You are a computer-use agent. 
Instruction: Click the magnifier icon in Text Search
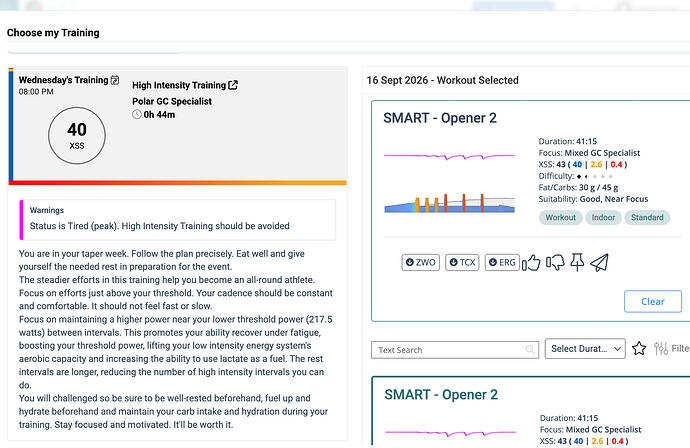pyautogui.click(x=530, y=349)
